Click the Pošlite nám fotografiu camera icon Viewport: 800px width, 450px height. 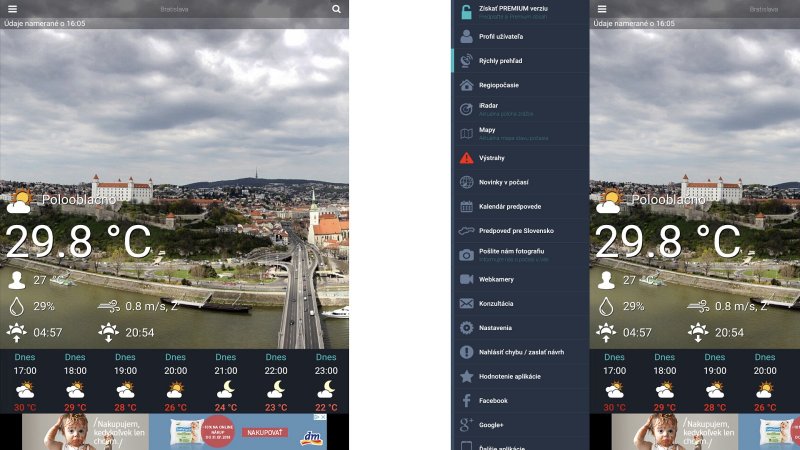tap(466, 255)
